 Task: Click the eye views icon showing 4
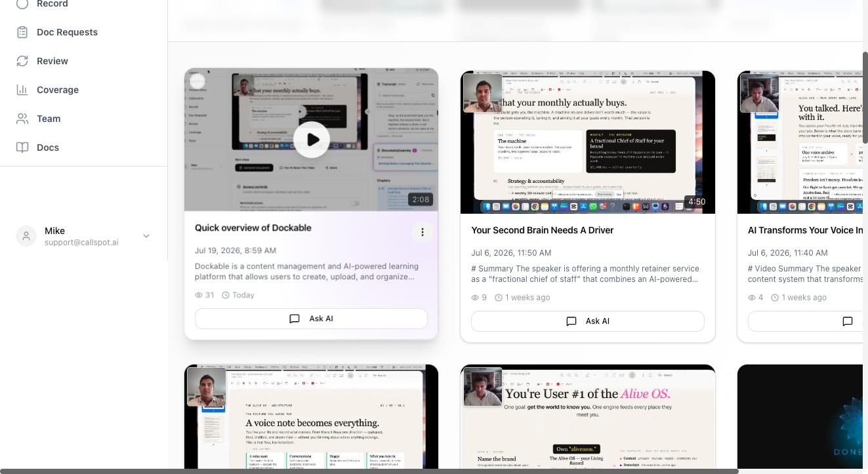pos(752,298)
